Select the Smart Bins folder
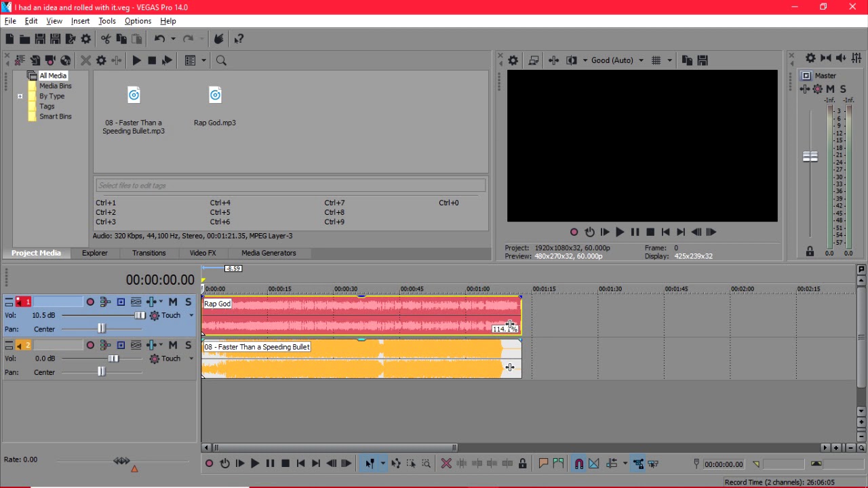This screenshot has height=488, width=868. click(55, 117)
